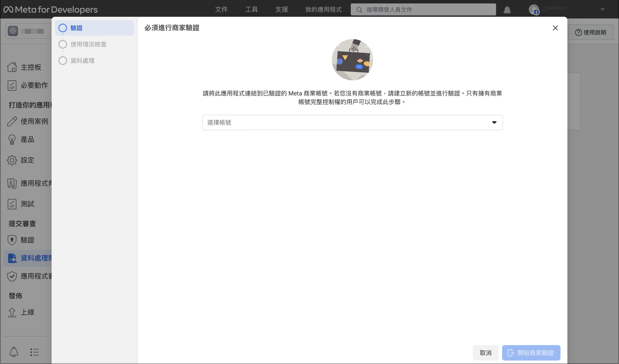Click the 開始商家驗證 button
This screenshot has width=619, height=364.
531,353
